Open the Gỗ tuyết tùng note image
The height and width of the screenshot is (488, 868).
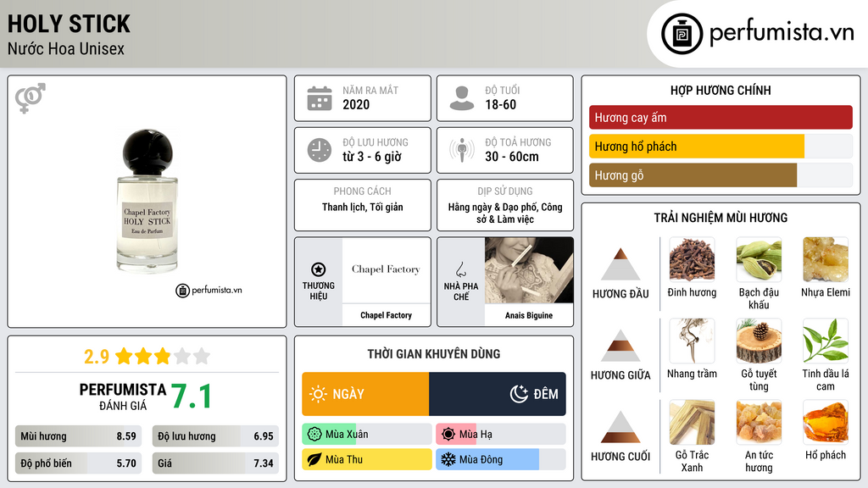tap(759, 341)
